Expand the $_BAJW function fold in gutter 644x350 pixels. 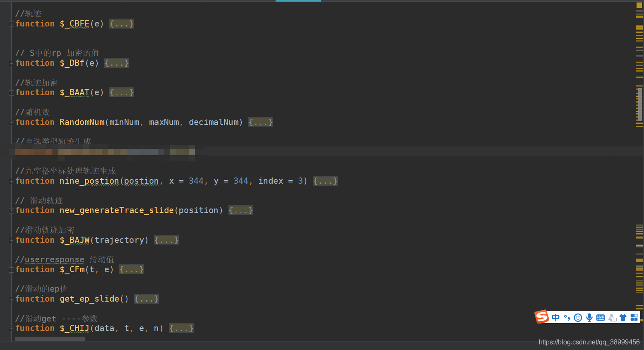[x=12, y=240]
